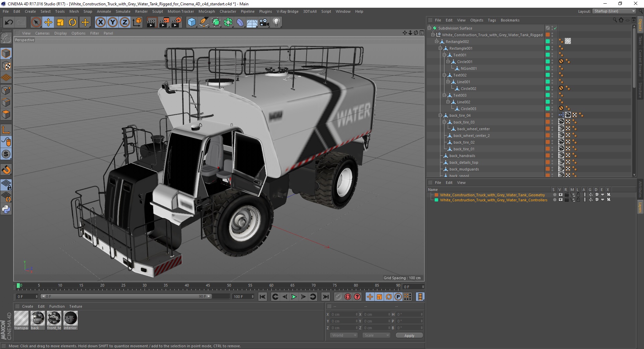Click the Undo arrow icon
Viewport: 644px width, 349px height.
click(x=9, y=22)
